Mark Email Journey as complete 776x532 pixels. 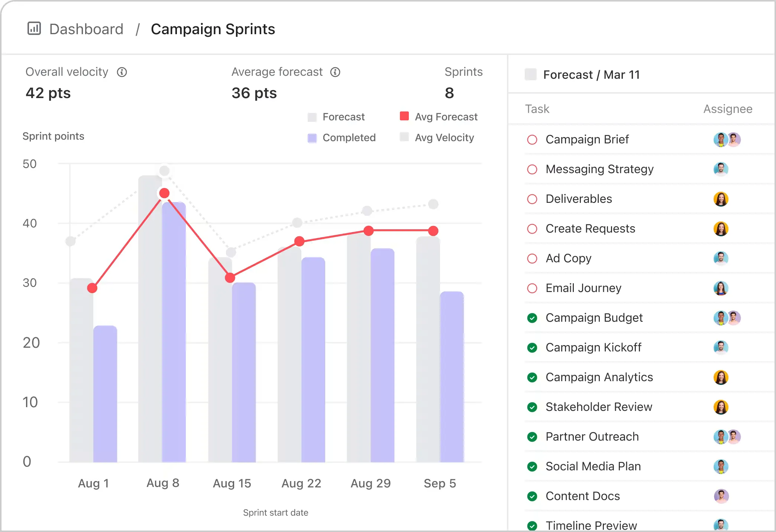pyautogui.click(x=532, y=288)
